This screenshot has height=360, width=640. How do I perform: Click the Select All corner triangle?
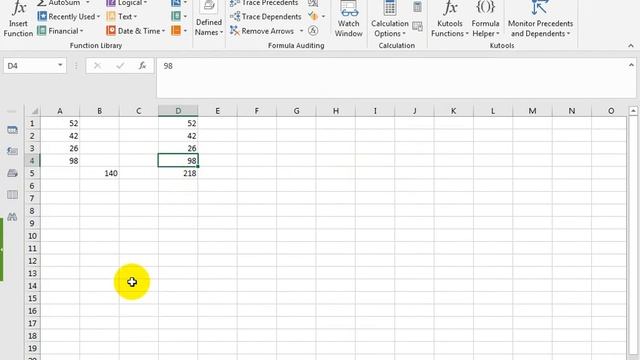[x=35, y=111]
